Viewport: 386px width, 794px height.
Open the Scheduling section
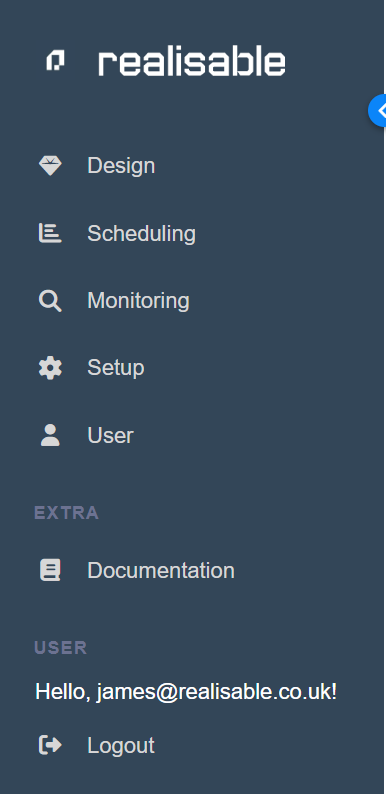[x=141, y=233]
